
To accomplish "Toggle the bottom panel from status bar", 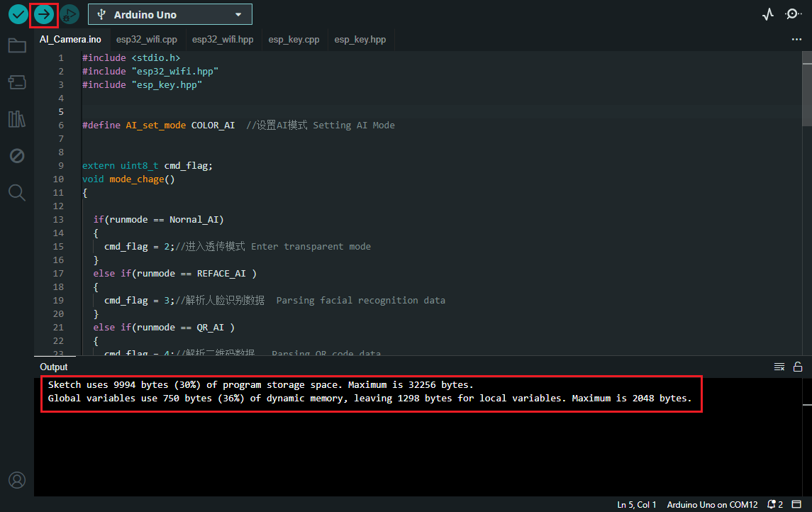I will [x=796, y=504].
